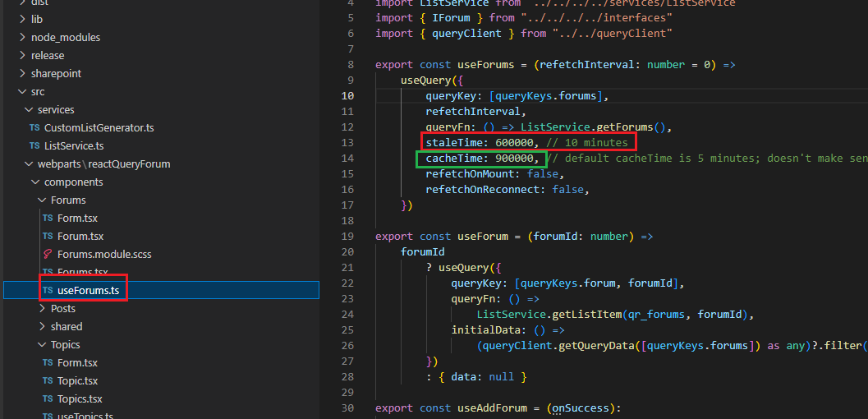Open ListService.ts in the explorer
This screenshot has height=419, width=868.
click(74, 145)
